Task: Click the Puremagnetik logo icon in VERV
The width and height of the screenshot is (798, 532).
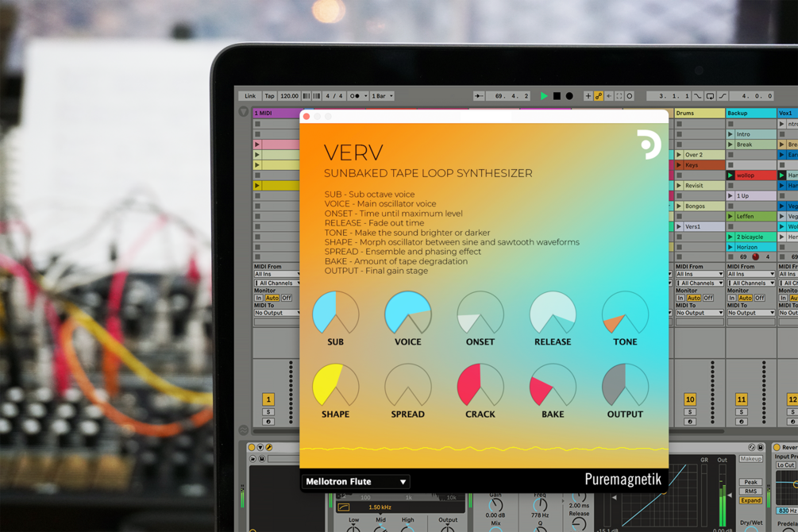Action: pyautogui.click(x=649, y=145)
